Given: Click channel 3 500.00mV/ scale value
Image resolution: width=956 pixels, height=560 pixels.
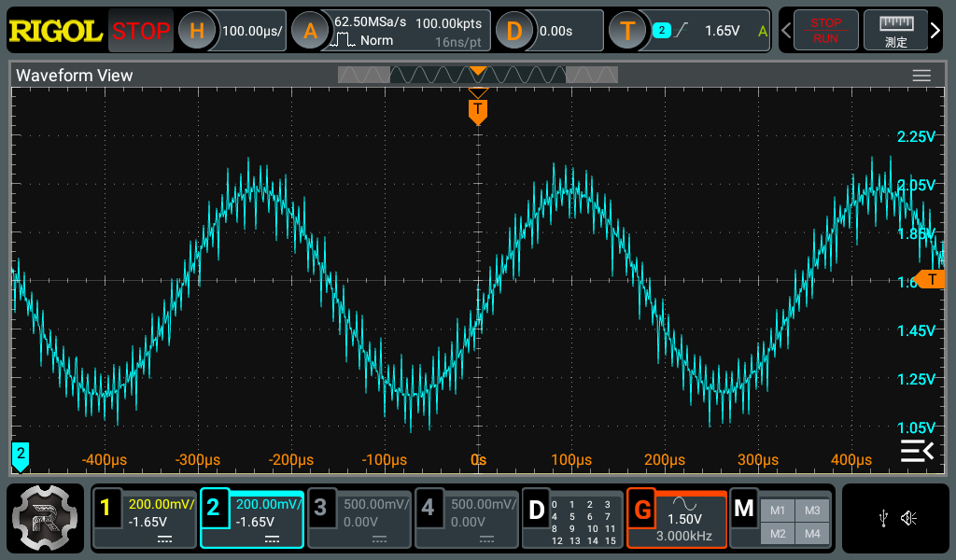Looking at the screenshot, I should (x=376, y=505).
